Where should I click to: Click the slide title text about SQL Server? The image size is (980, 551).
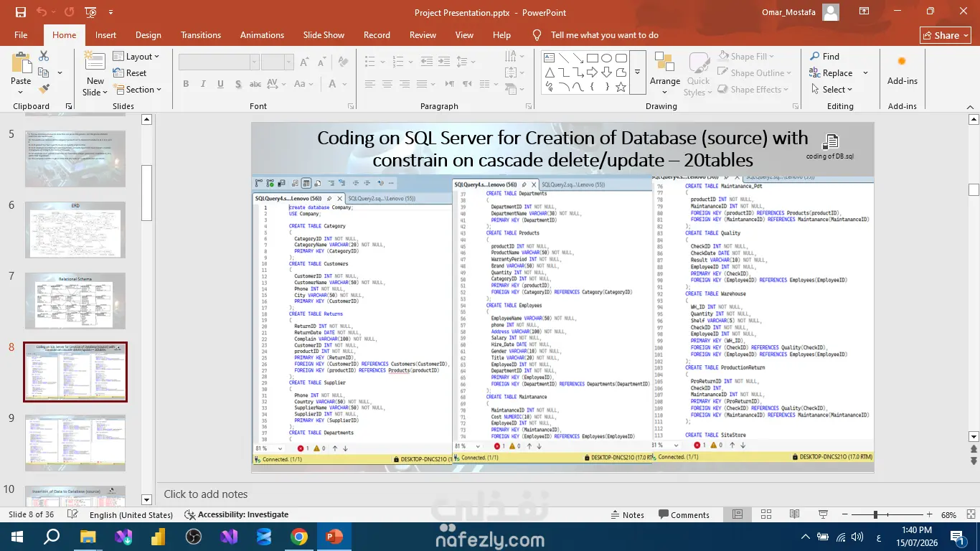coord(562,149)
